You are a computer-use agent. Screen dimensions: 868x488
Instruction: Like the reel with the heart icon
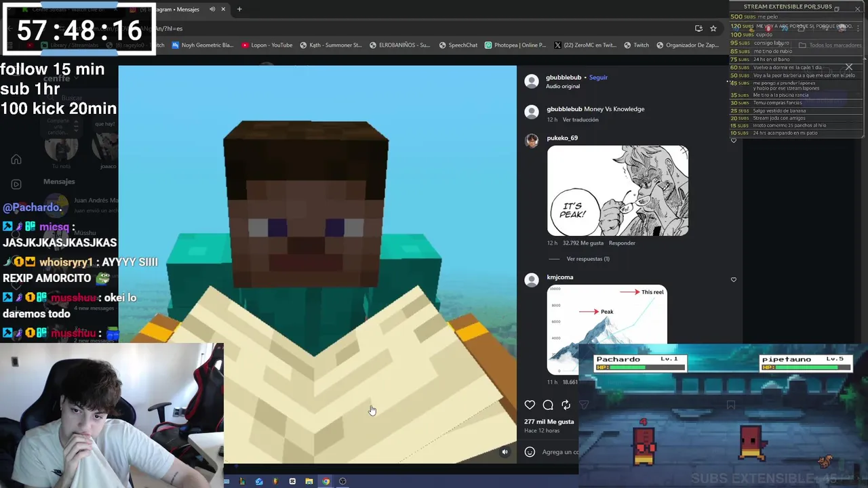530,405
